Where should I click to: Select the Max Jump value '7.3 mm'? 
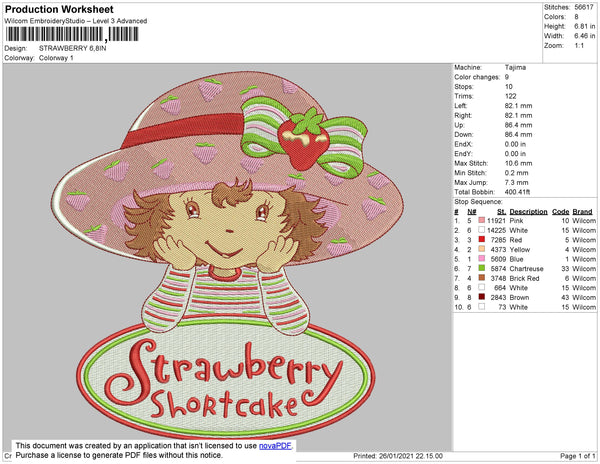click(x=516, y=182)
